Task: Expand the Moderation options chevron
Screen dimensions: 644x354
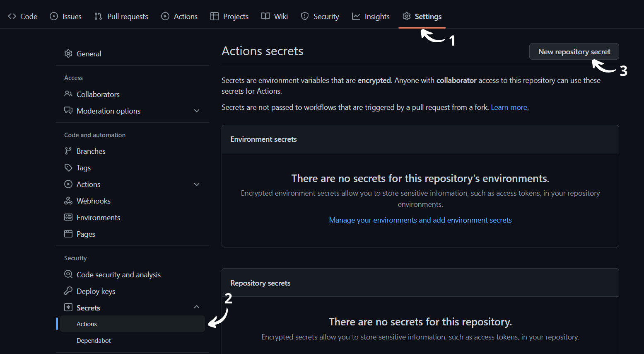Action: (197, 111)
